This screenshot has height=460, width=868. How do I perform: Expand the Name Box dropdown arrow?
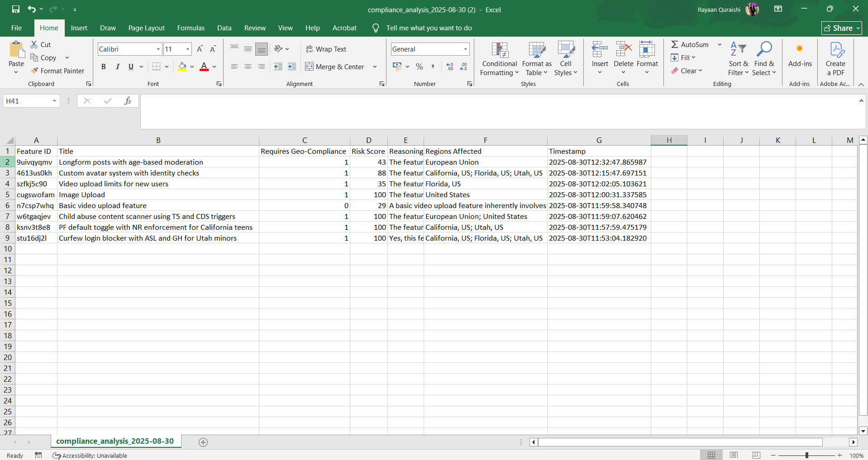point(54,101)
